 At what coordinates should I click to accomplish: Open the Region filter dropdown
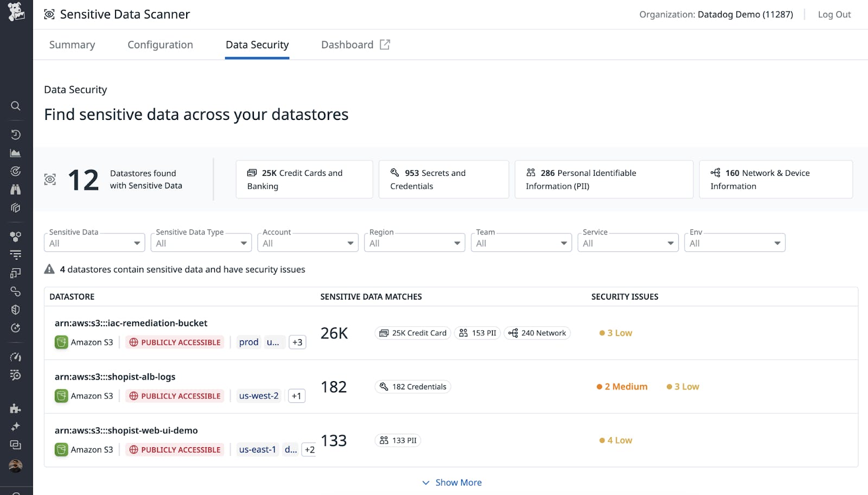[414, 243]
